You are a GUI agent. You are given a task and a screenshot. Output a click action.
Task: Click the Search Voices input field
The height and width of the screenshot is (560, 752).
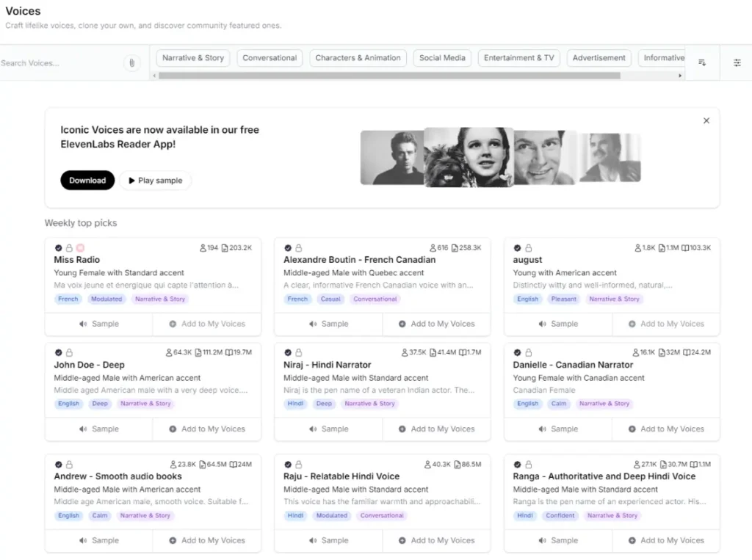pyautogui.click(x=59, y=63)
